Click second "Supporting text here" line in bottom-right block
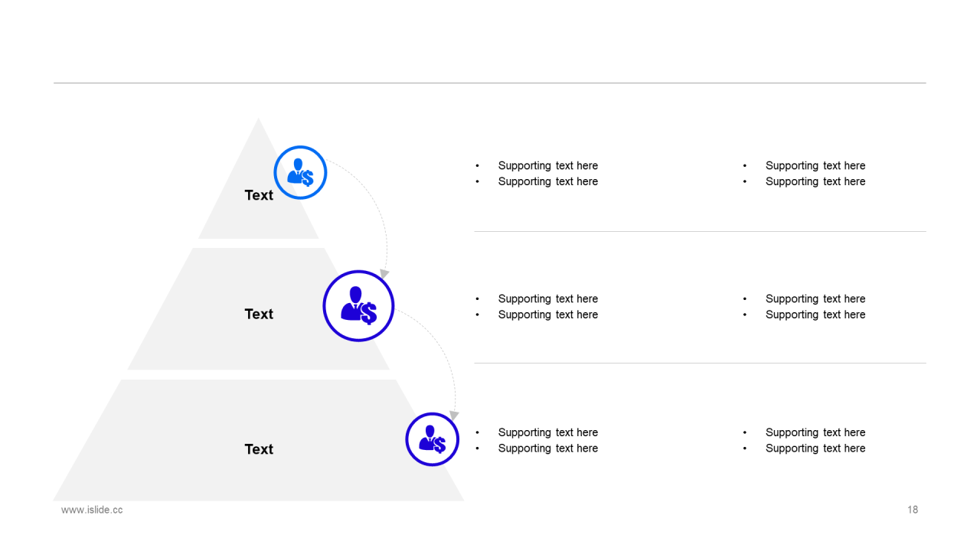 pos(815,448)
